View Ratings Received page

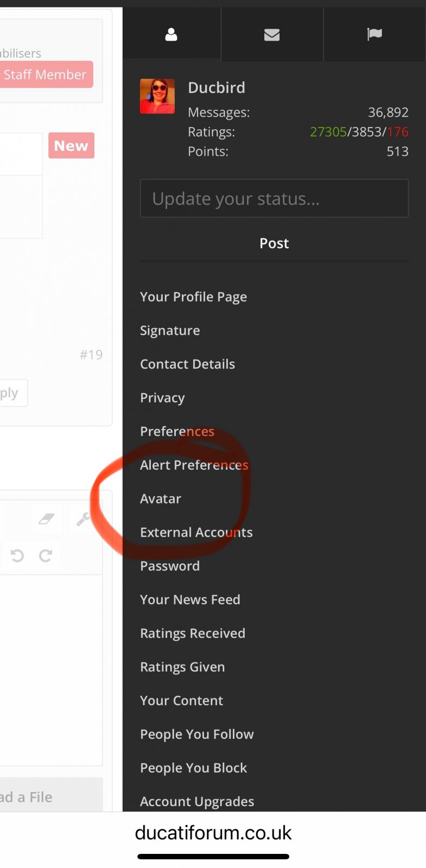pyautogui.click(x=193, y=633)
